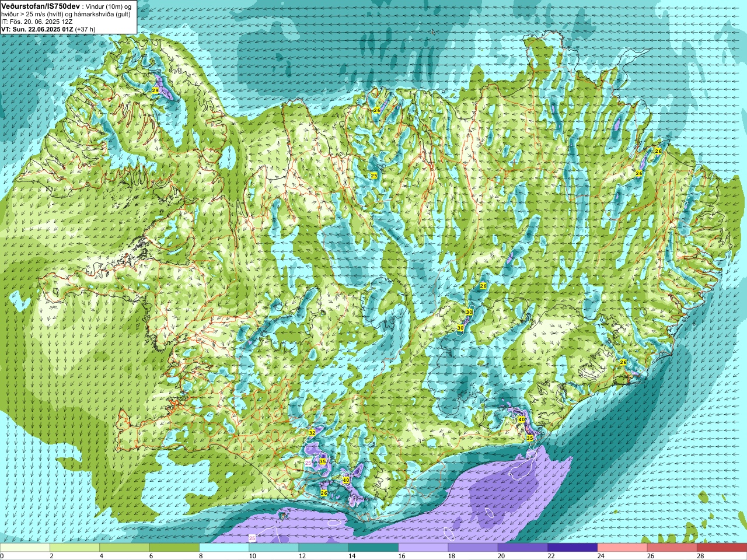Click the yellow gust label reading 25
Viewport: 747px width, 560px height.
coord(374,176)
